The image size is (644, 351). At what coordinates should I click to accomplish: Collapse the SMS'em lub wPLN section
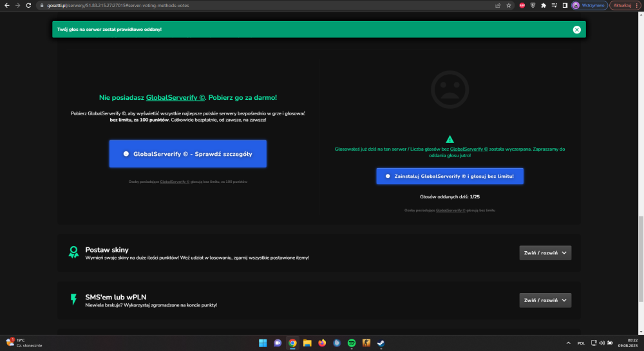pos(545,300)
